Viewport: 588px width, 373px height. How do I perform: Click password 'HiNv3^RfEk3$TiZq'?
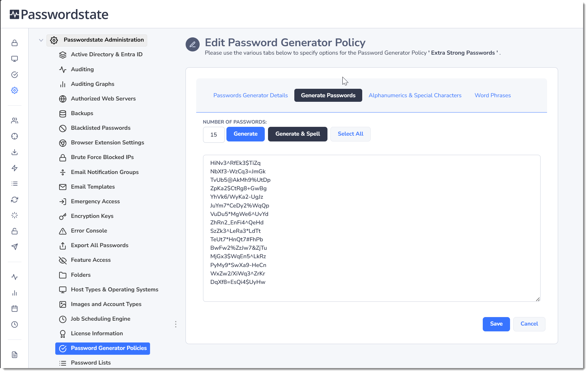(x=235, y=163)
